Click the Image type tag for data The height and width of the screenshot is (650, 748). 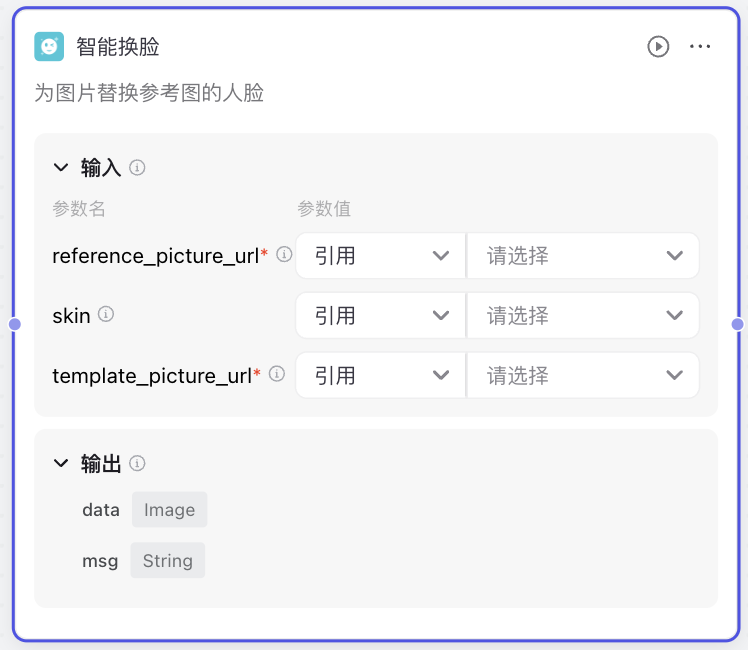click(170, 510)
